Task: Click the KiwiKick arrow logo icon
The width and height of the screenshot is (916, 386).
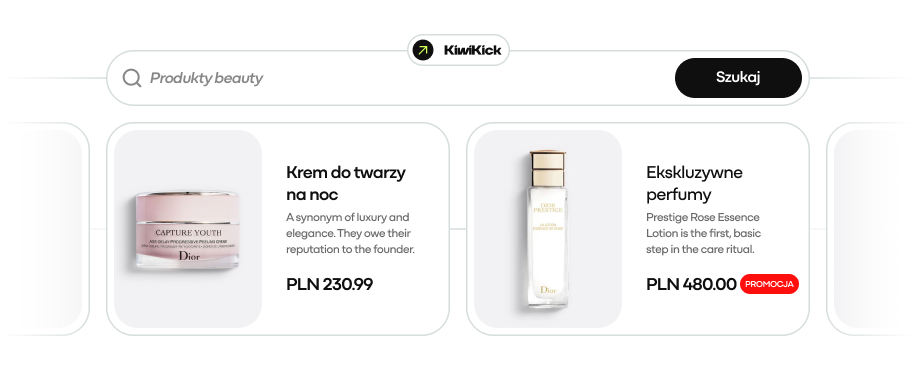Action: coord(423,50)
